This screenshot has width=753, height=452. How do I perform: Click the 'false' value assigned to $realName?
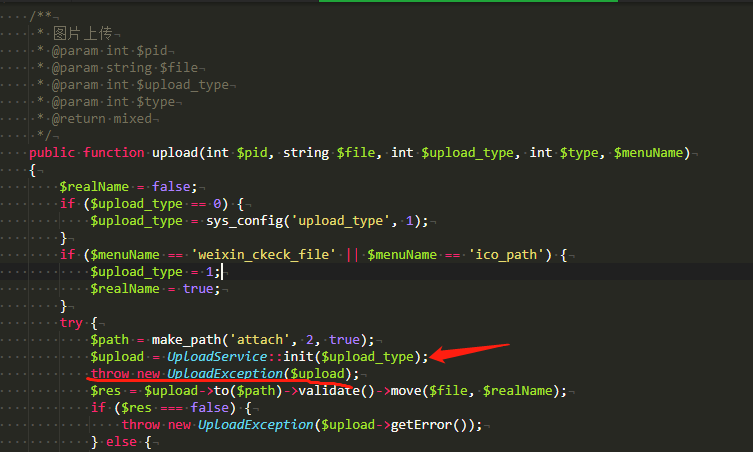coord(171,187)
